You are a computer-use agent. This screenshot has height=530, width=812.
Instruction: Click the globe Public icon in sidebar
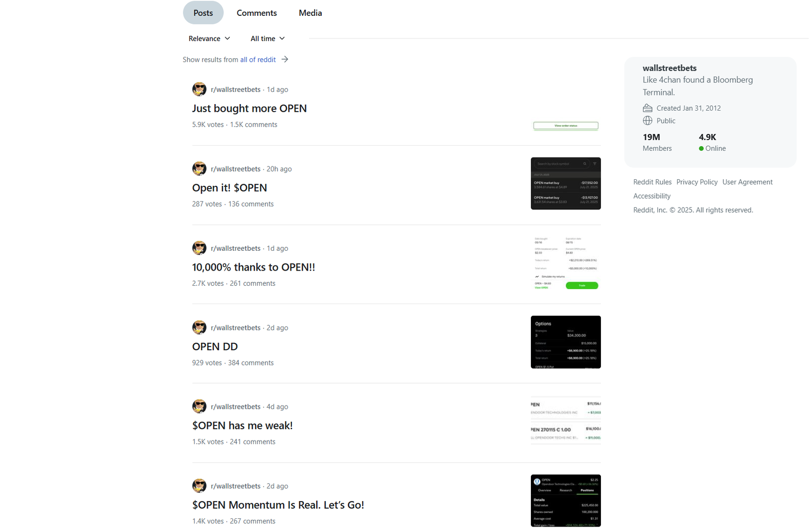(x=648, y=120)
